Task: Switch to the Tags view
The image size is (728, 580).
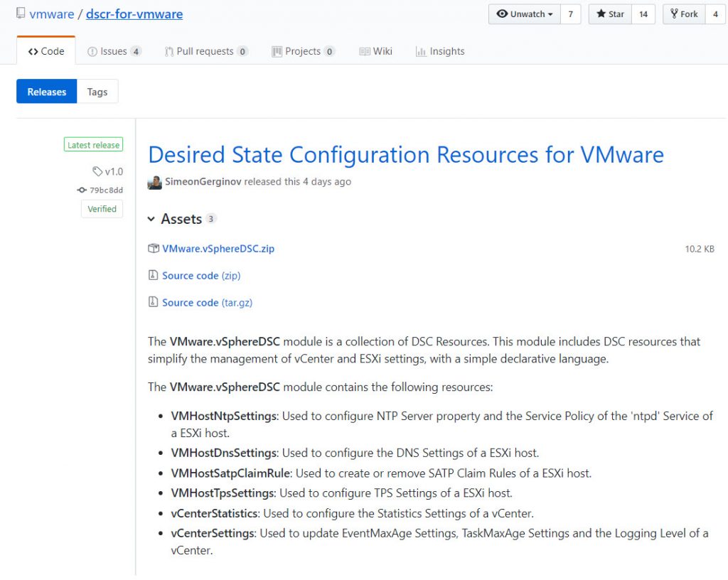Action: (x=97, y=92)
